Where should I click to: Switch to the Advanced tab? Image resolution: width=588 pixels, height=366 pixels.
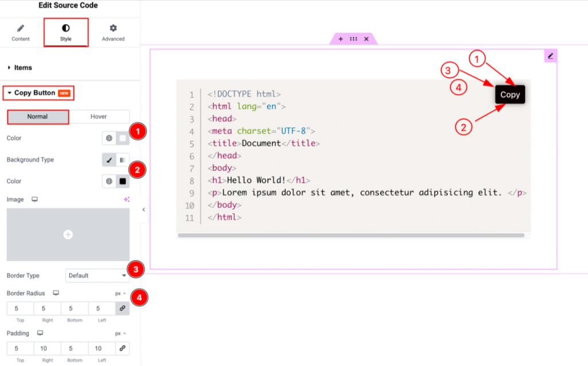tap(113, 33)
